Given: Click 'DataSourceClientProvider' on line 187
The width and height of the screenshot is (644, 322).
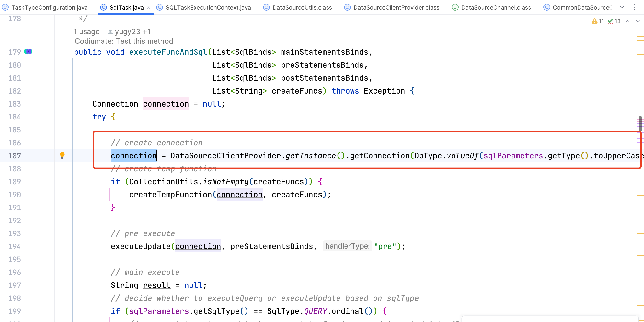Looking at the screenshot, I should [226, 156].
